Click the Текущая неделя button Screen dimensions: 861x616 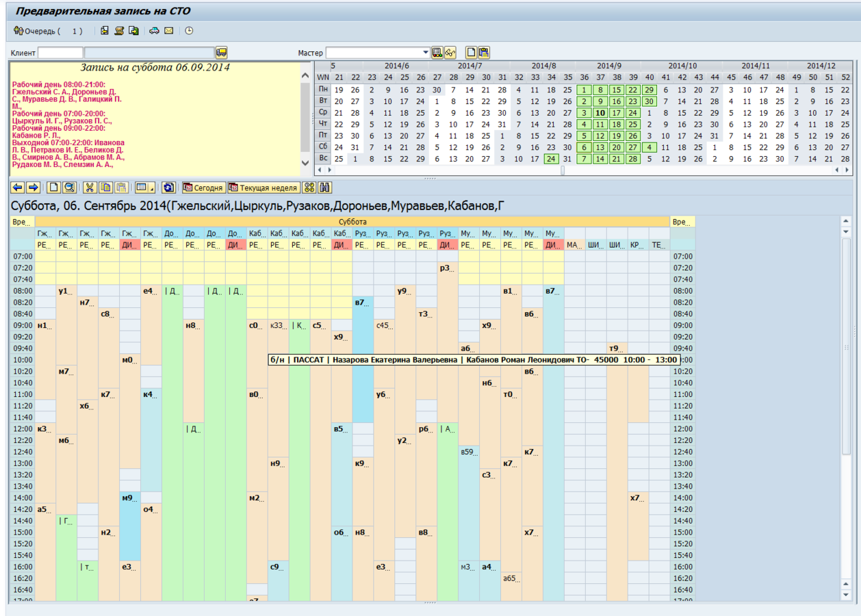264,188
